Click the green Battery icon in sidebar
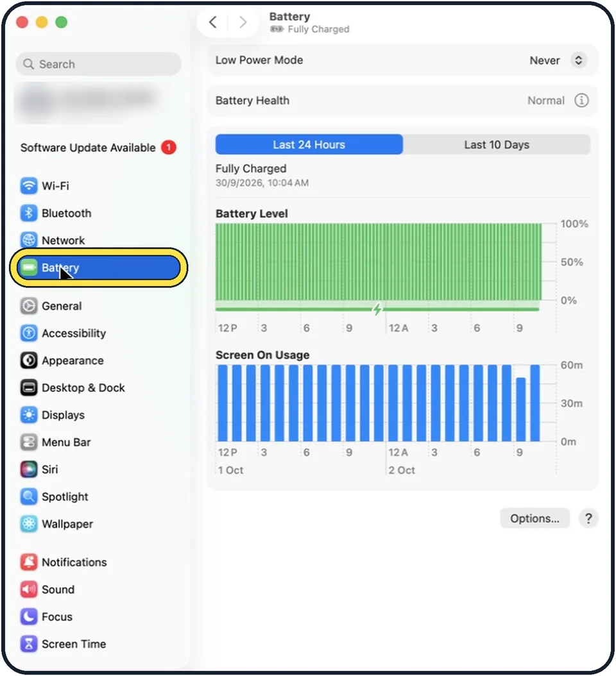This screenshot has height=676, width=616. click(28, 267)
